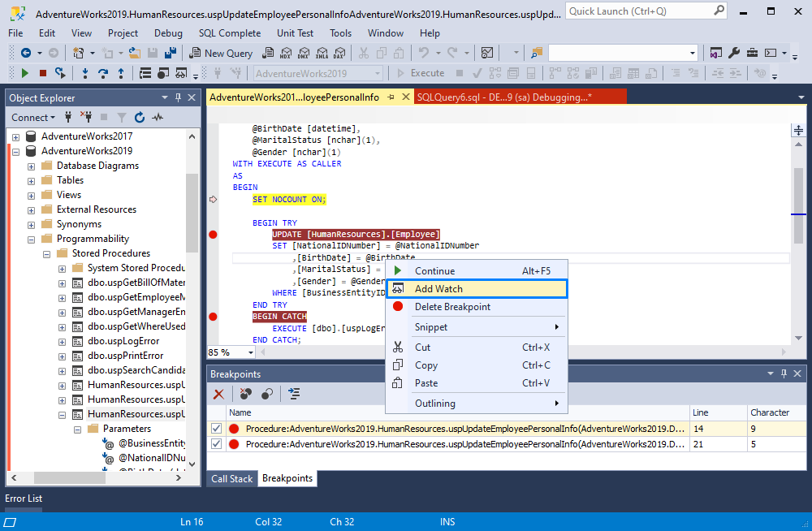Uncheck the line 21 breakpoint checkbox
The height and width of the screenshot is (531, 812).
217,444
